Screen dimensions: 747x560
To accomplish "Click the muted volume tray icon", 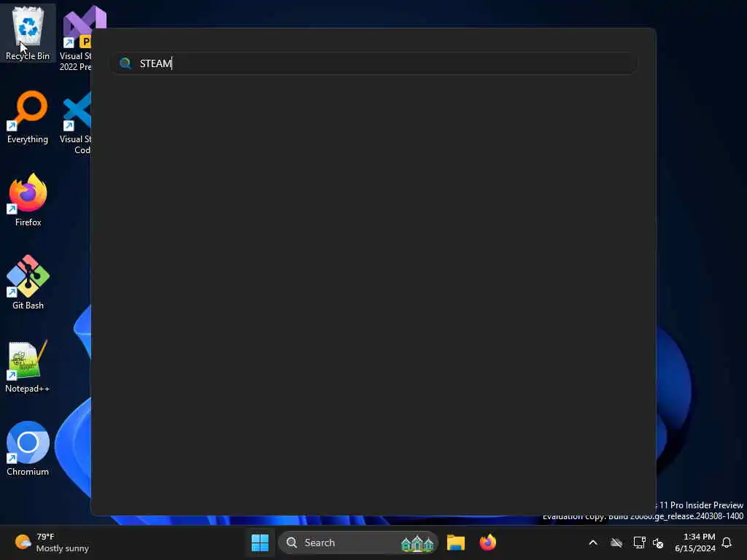I will click(659, 542).
